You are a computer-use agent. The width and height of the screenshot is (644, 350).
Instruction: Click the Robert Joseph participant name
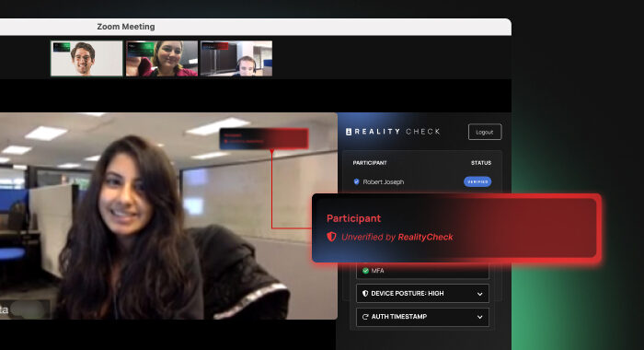384,181
